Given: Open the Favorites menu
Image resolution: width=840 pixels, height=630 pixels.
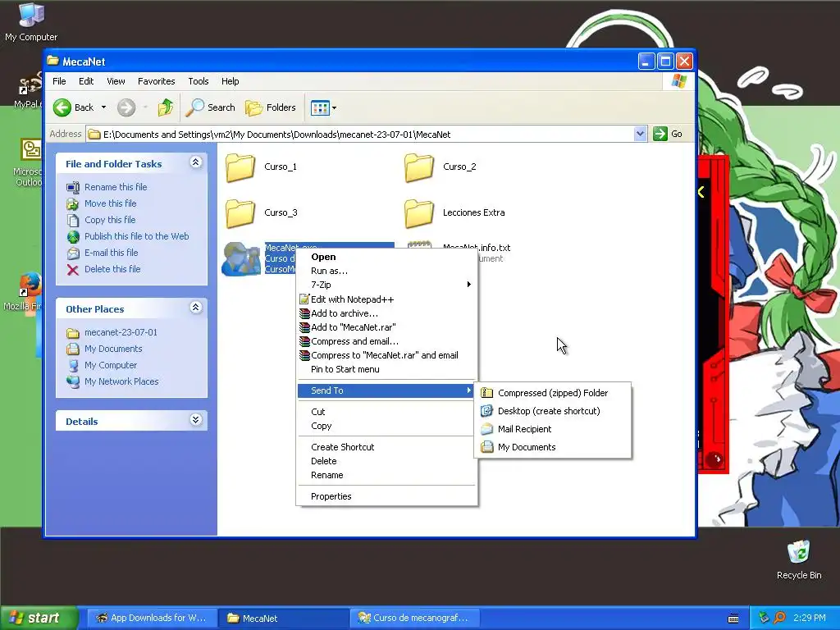Looking at the screenshot, I should tap(157, 81).
